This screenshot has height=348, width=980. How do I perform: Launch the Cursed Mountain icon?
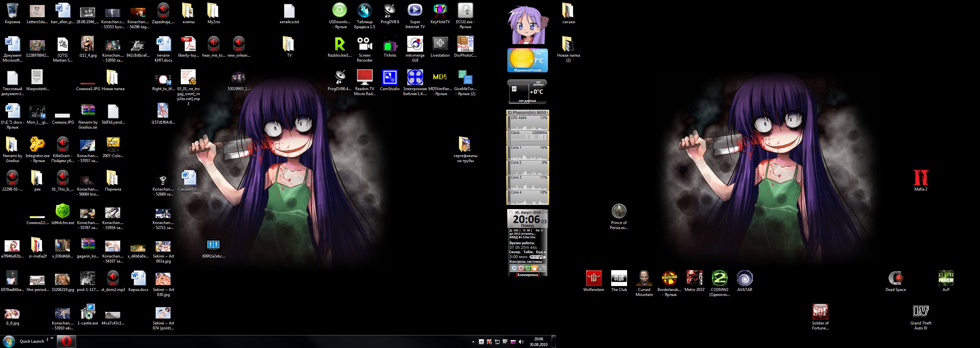click(644, 283)
